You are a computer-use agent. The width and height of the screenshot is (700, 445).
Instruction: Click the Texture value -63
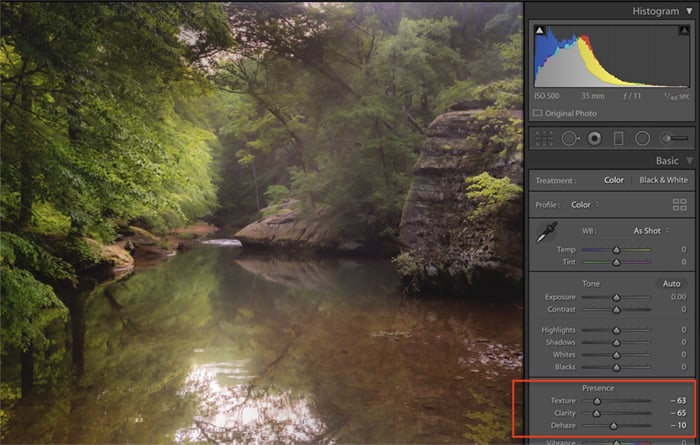pyautogui.click(x=678, y=401)
